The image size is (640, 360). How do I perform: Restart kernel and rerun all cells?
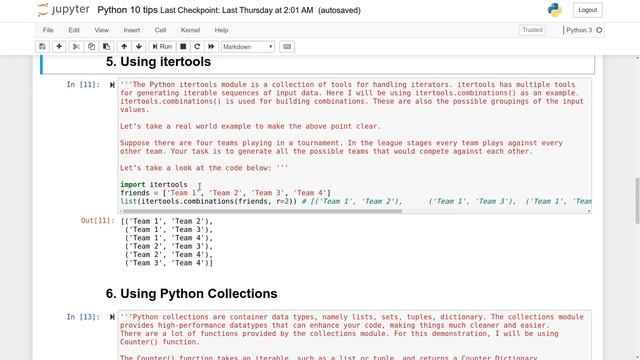(211, 47)
